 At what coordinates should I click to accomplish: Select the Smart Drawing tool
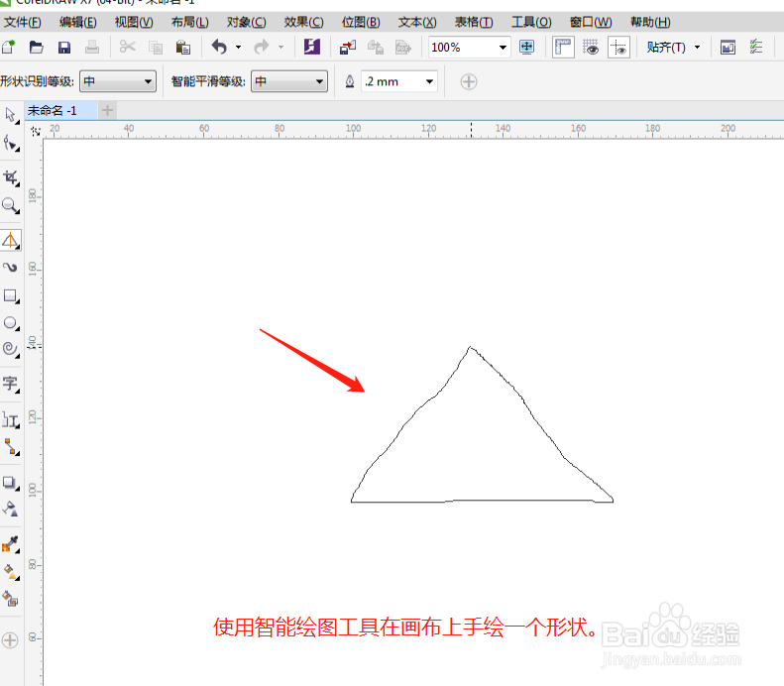(11, 241)
